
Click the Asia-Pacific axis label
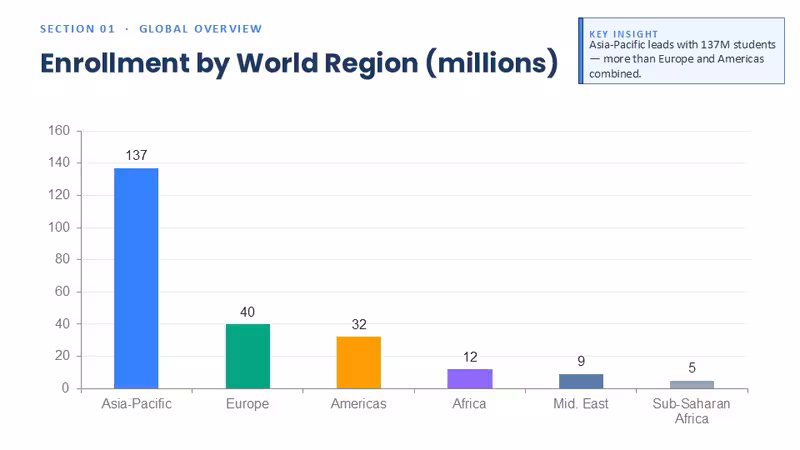pos(137,404)
